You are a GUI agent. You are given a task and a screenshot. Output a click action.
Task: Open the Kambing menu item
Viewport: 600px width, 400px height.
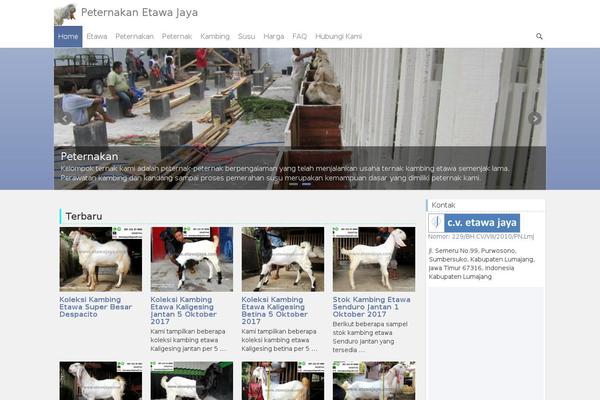pos(215,37)
